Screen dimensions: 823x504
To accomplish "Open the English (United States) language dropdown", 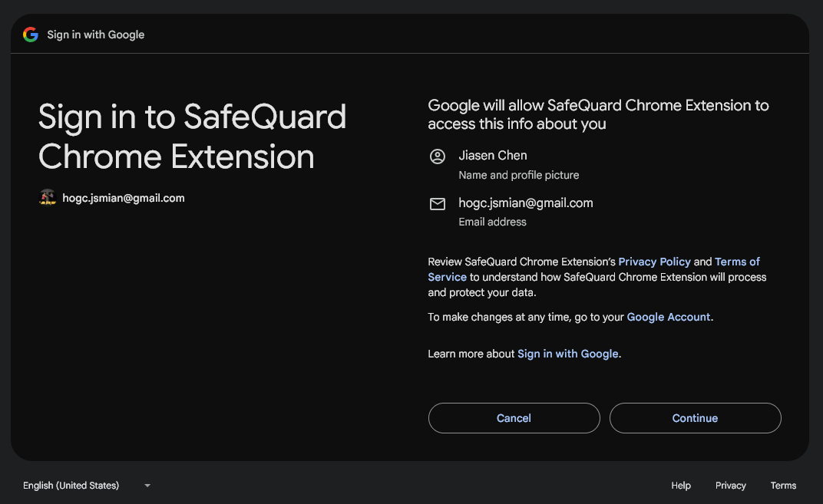I will point(87,485).
